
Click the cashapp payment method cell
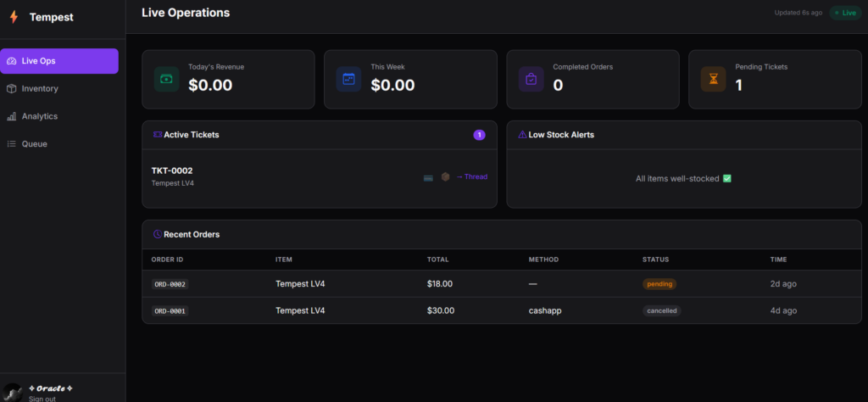[545, 310]
